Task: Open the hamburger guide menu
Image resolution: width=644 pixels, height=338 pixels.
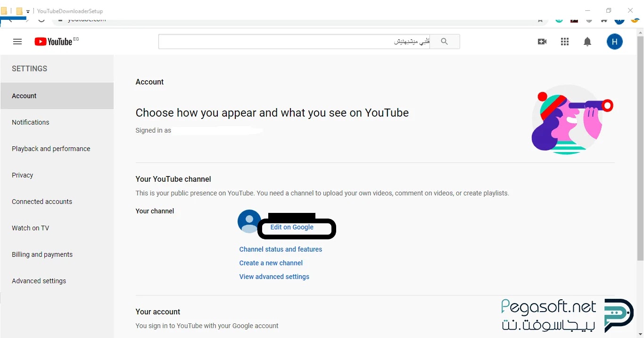Action: (x=17, y=42)
